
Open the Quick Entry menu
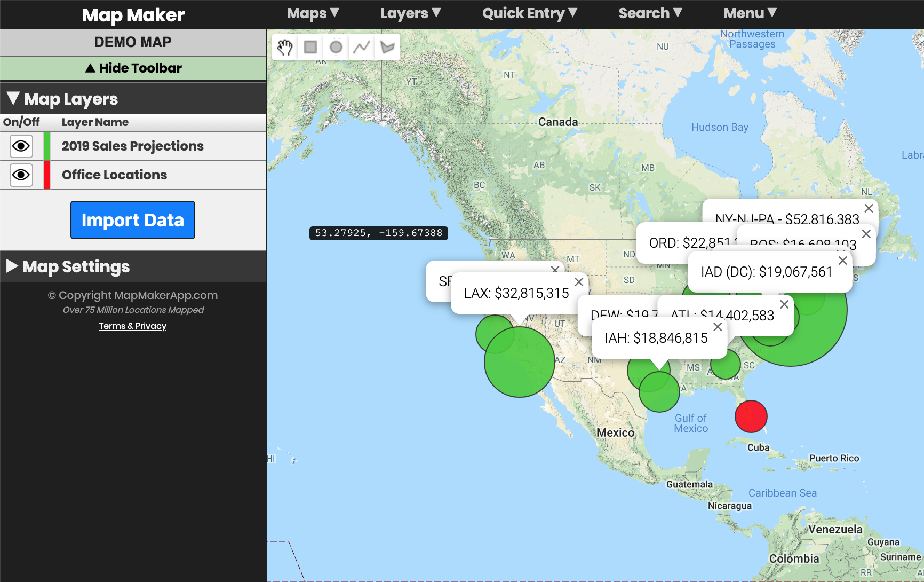point(529,13)
